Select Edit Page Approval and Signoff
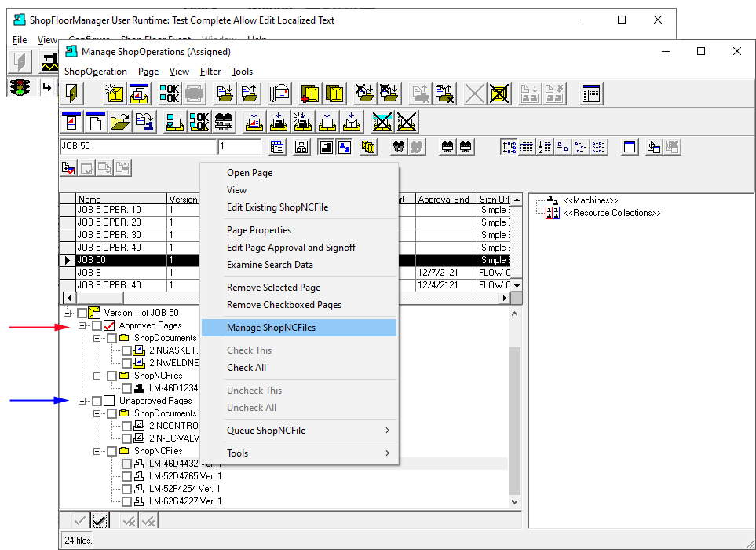The height and width of the screenshot is (550, 756). [299, 247]
